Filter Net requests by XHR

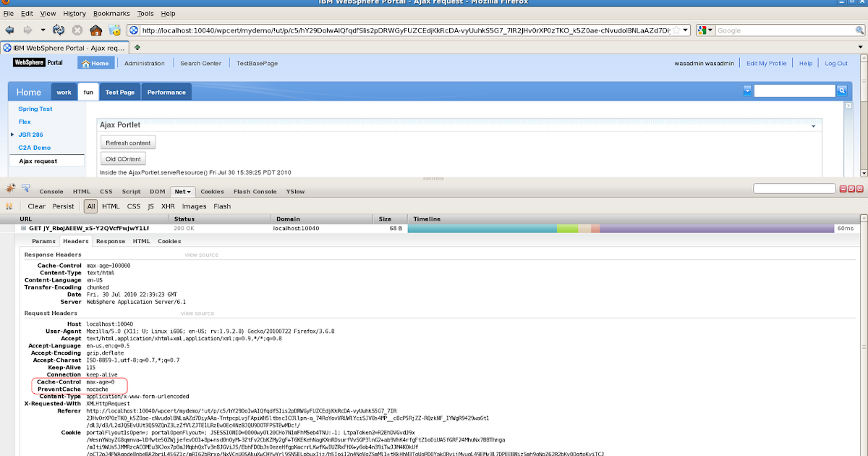168,206
